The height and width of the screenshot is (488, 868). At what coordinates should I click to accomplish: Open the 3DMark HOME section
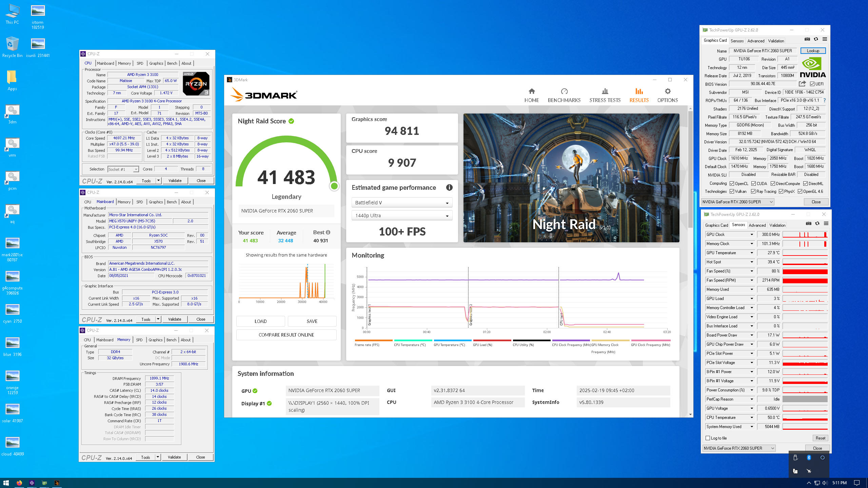(x=531, y=95)
